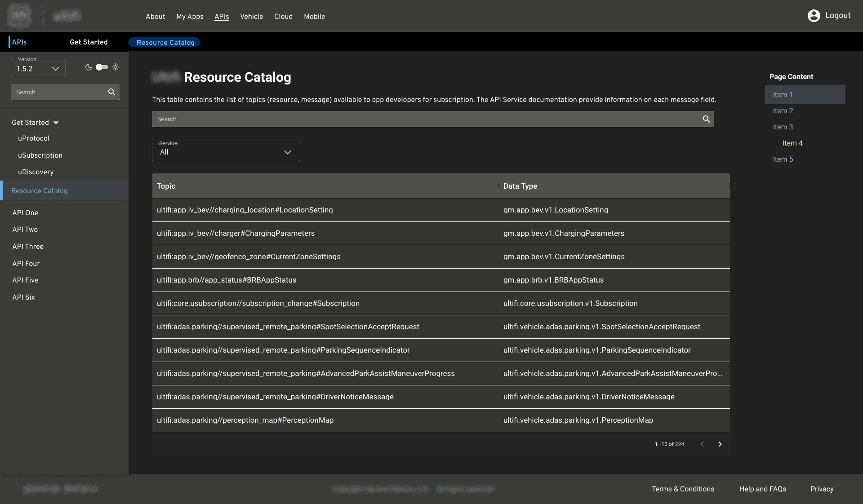Click the user account avatar icon
This screenshot has height=504, width=863.
pos(814,16)
